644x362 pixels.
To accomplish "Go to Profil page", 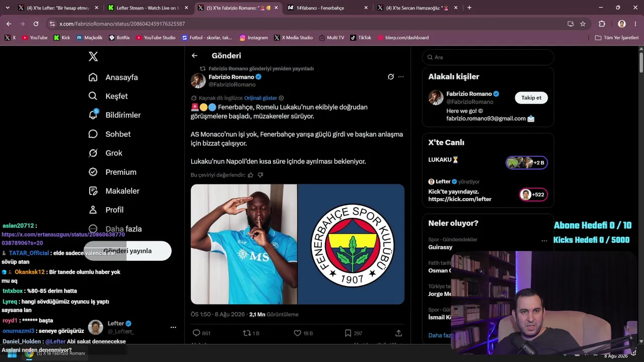I will 106,210.
